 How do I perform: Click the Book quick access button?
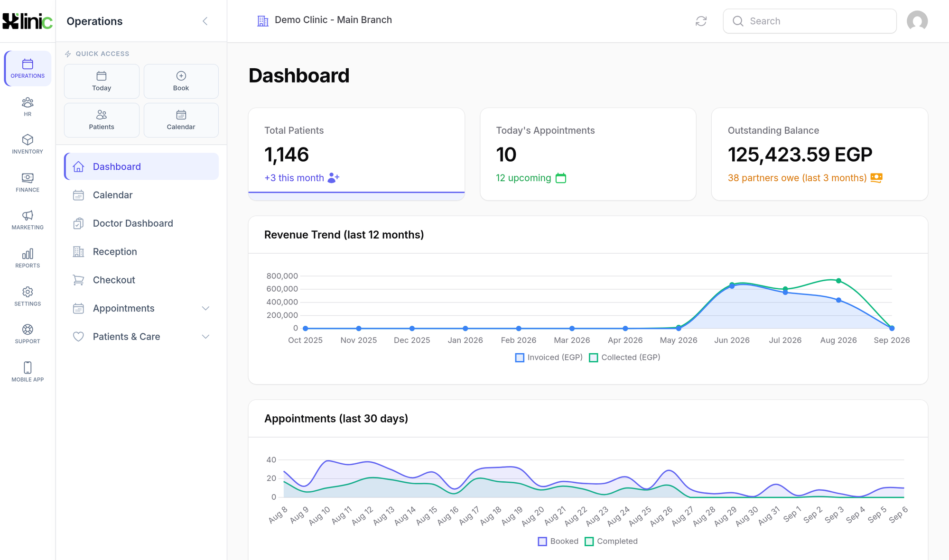[181, 81]
